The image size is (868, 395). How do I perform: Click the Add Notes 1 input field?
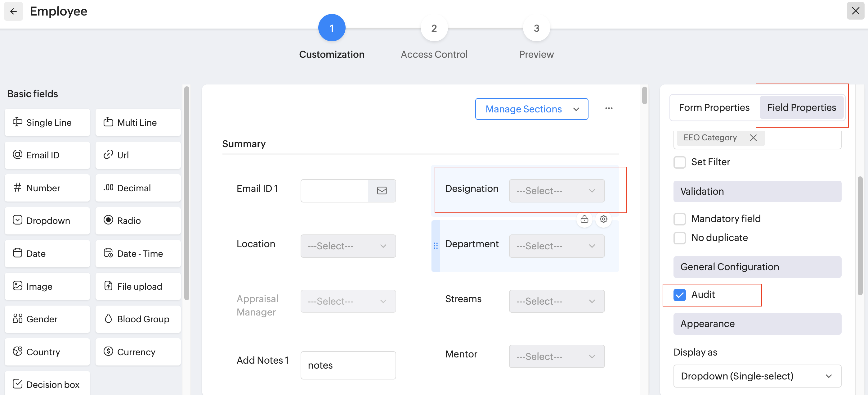(348, 365)
